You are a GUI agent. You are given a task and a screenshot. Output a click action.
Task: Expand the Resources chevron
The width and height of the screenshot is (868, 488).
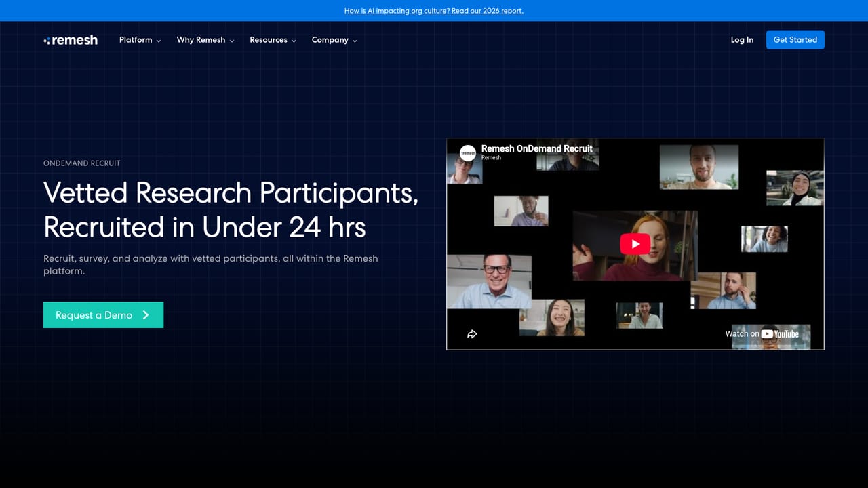point(294,41)
